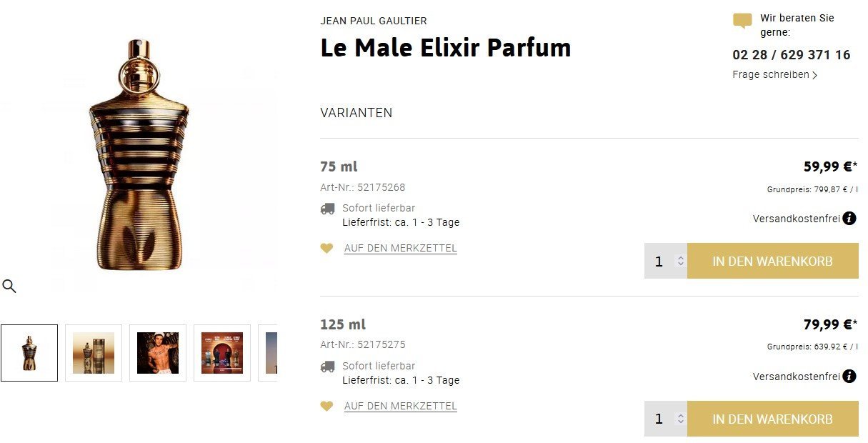Screen dimensions: 868x443
Task: Add 125 ml variant to Warenkorb
Action: [772, 419]
